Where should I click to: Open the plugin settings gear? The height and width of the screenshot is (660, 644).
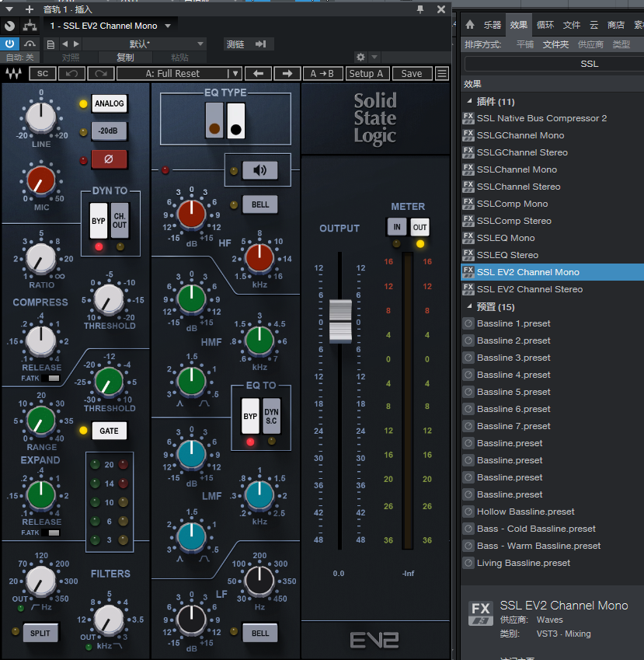coord(360,57)
